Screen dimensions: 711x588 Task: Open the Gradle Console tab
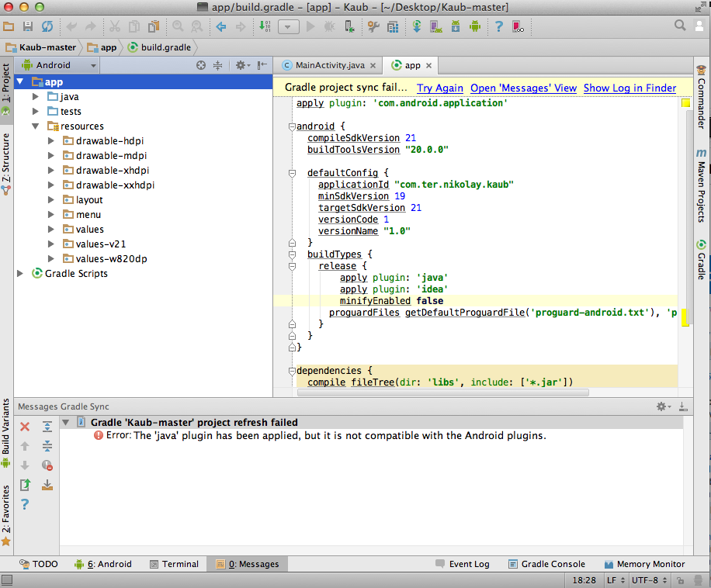[547, 564]
